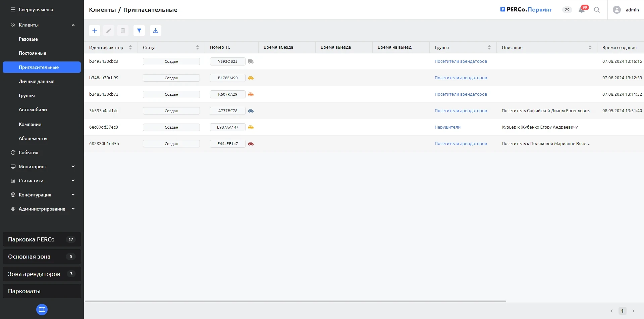Click the horizontal table scrollbar
Screen dimensions: 644x319
pyautogui.click(x=295, y=301)
